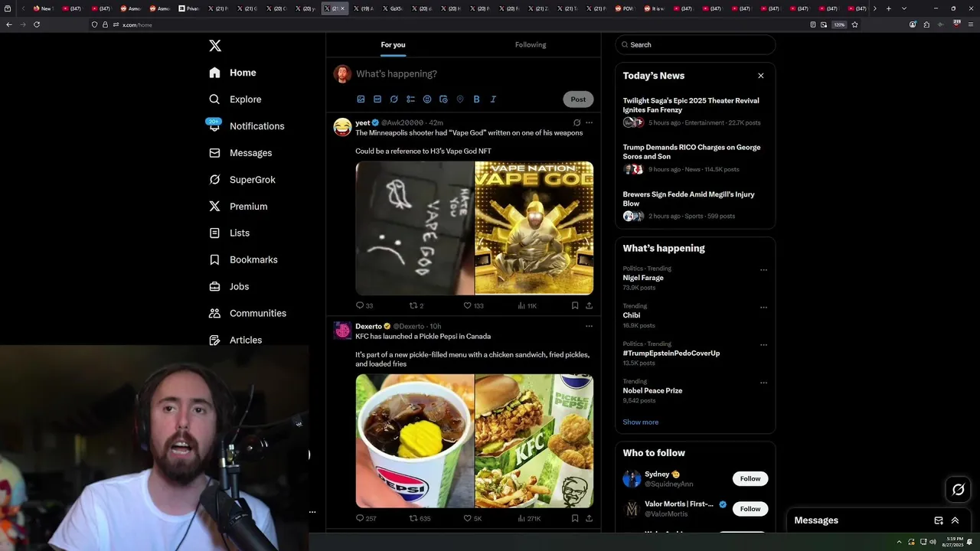This screenshot has width=980, height=551.
Task: Tag location in composer
Action: point(460,99)
